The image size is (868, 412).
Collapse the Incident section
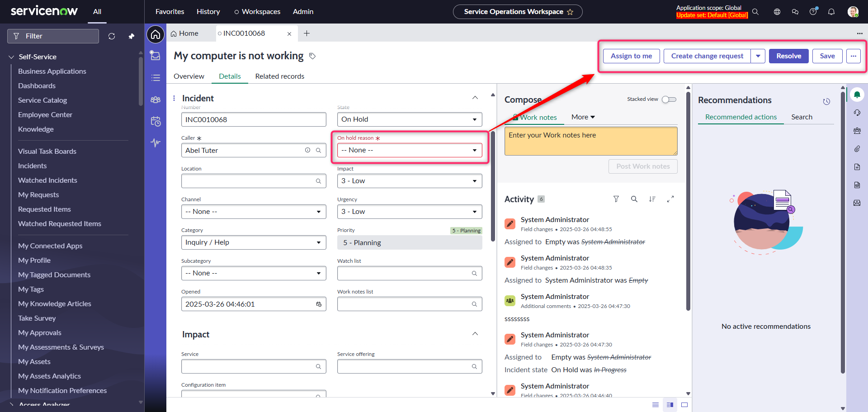coord(475,98)
